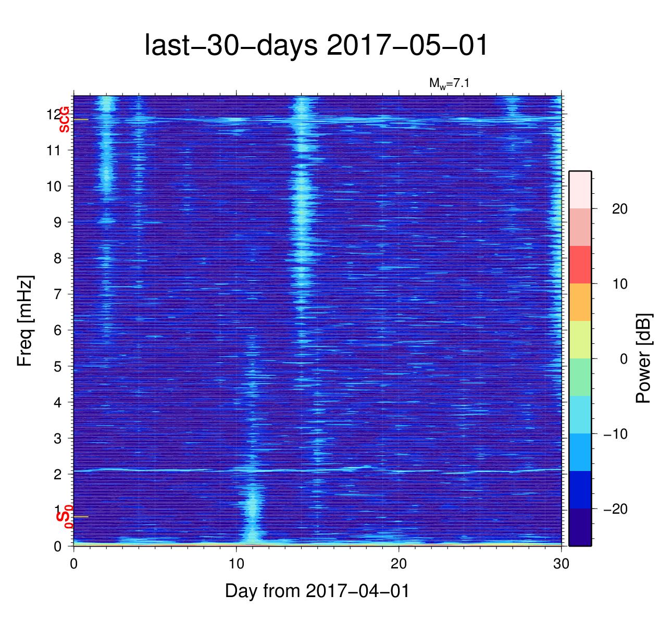Click the bright burst at day 11 near 1 mHz
This screenshot has width=672, height=620.
[x=252, y=508]
